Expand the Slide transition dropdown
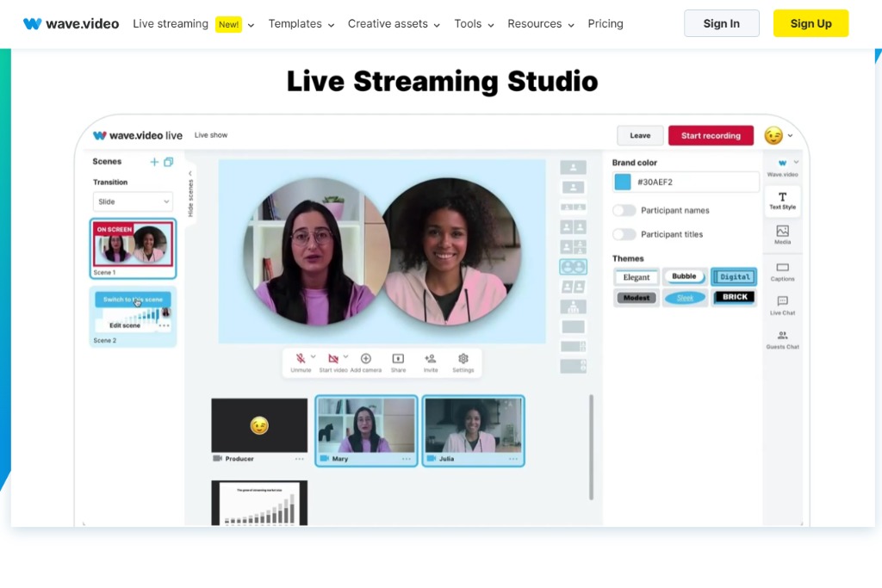This screenshot has width=882, height=588. (133, 201)
